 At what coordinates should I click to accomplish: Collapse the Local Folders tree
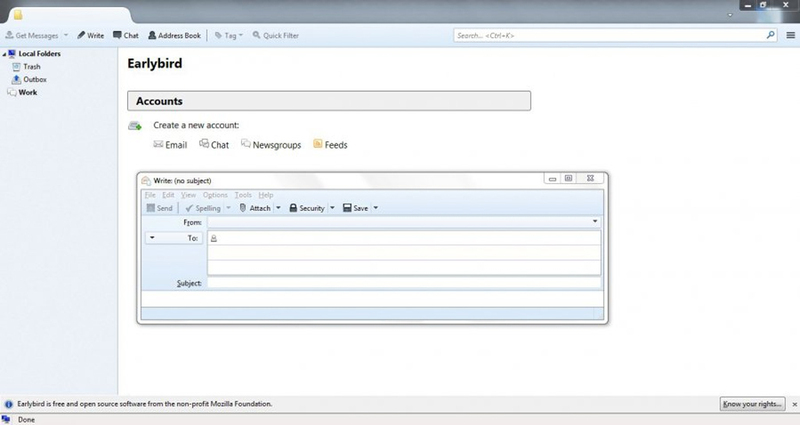click(x=4, y=54)
